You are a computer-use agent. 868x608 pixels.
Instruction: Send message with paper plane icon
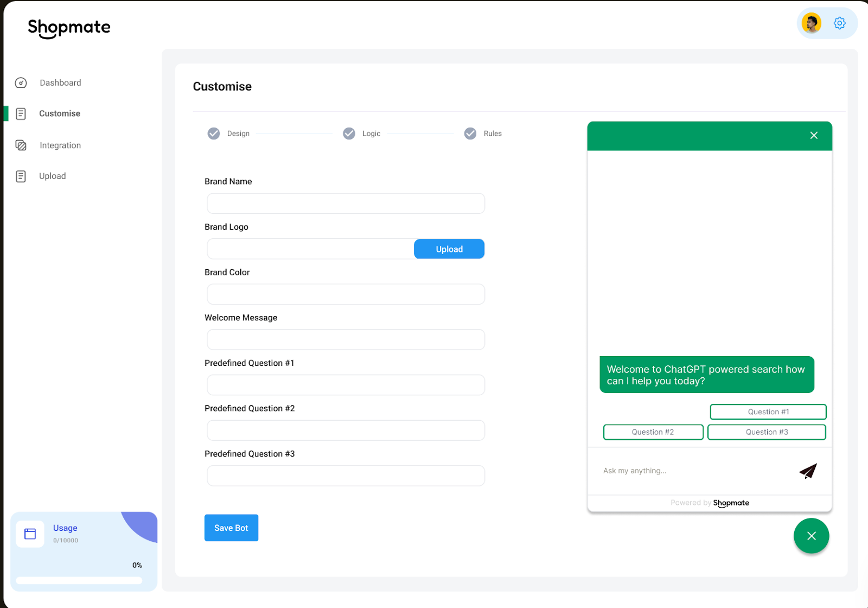coord(808,471)
